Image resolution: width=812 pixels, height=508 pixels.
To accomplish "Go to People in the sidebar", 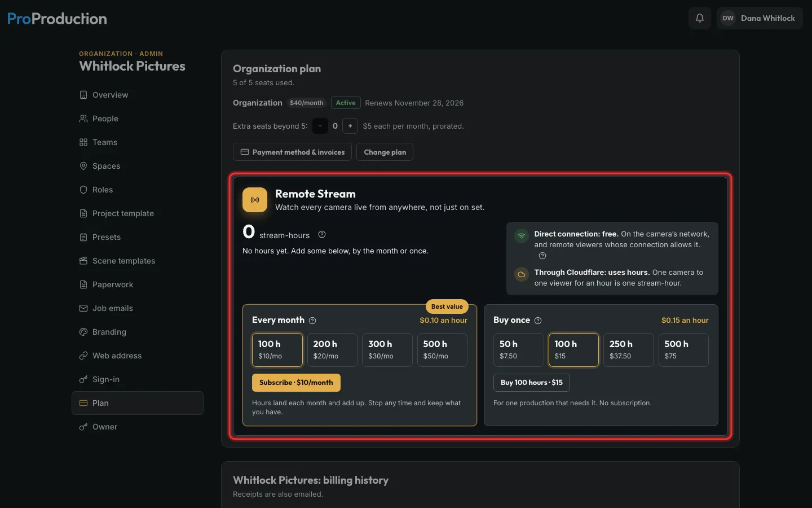I will pos(138,119).
